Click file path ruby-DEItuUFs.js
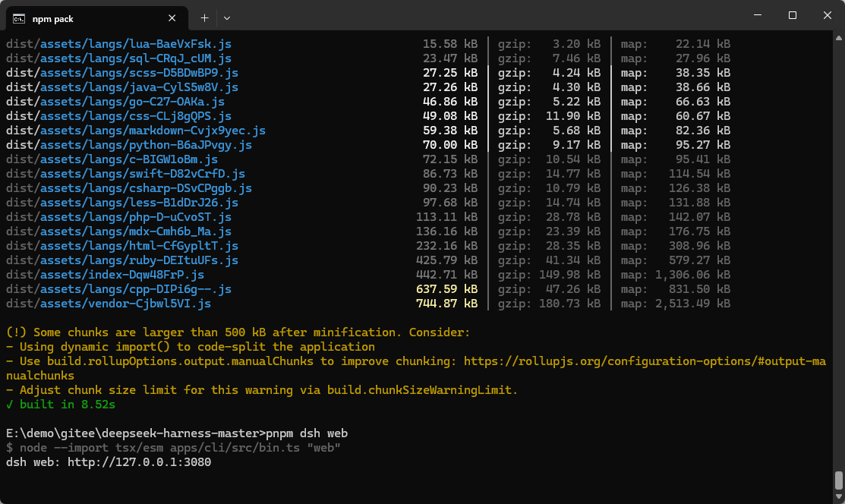This screenshot has height=504, width=845. (x=121, y=260)
